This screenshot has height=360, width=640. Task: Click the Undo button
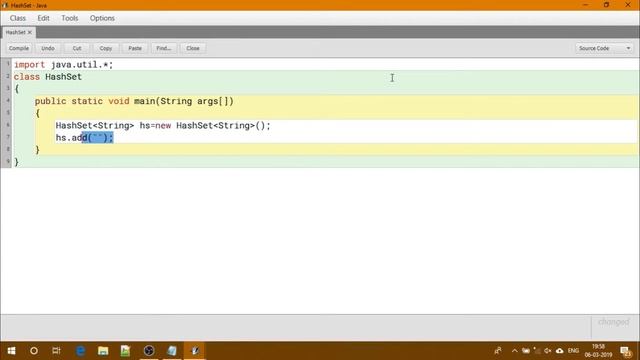point(48,48)
